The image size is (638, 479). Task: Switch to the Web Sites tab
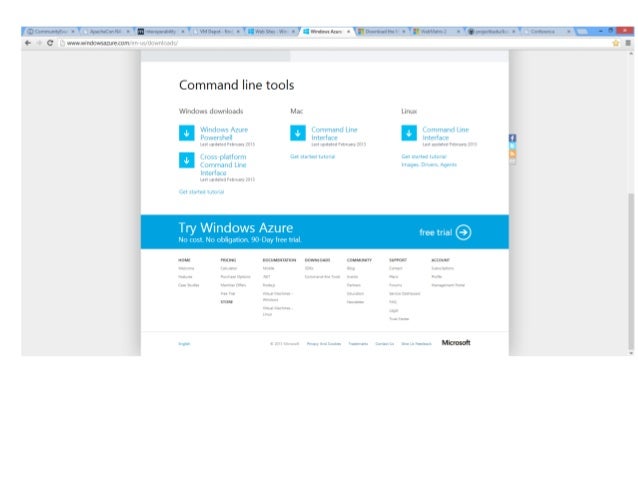point(271,31)
